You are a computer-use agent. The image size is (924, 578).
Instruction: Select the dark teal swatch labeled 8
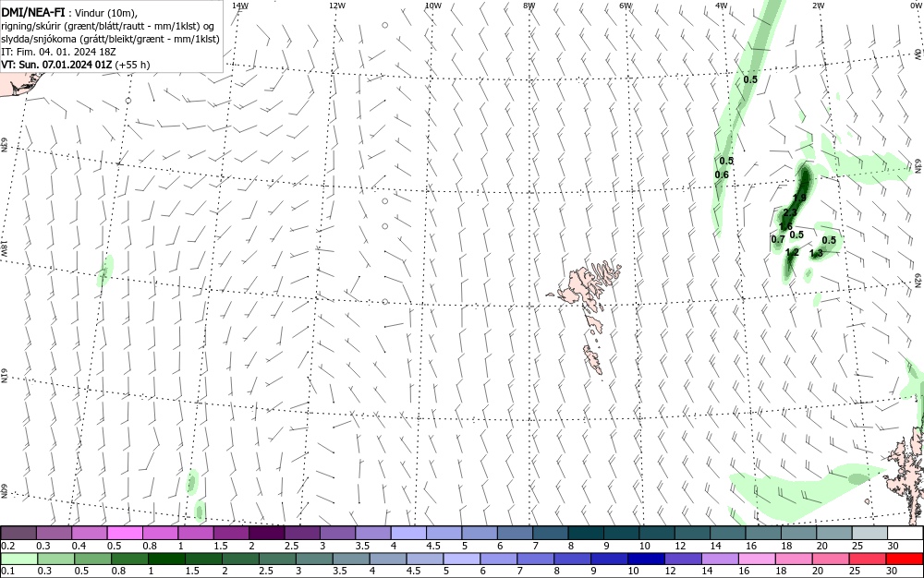pos(586,534)
